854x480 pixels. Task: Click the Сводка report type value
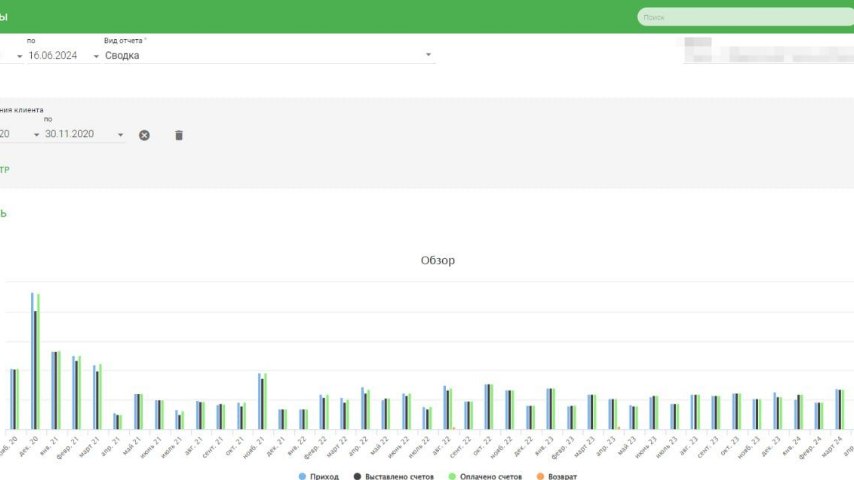(122, 56)
